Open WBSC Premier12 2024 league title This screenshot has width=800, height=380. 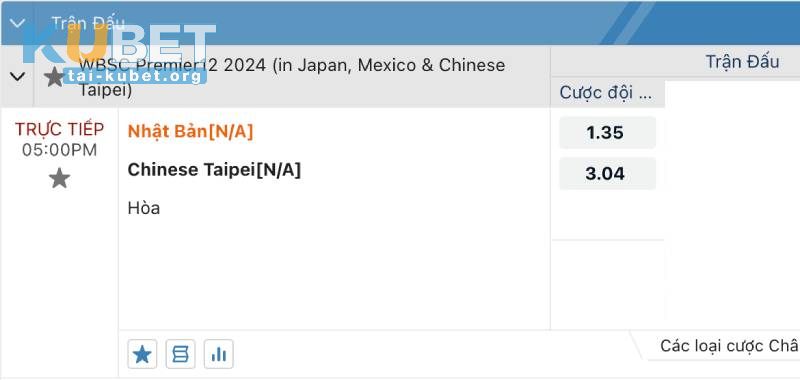point(292,78)
